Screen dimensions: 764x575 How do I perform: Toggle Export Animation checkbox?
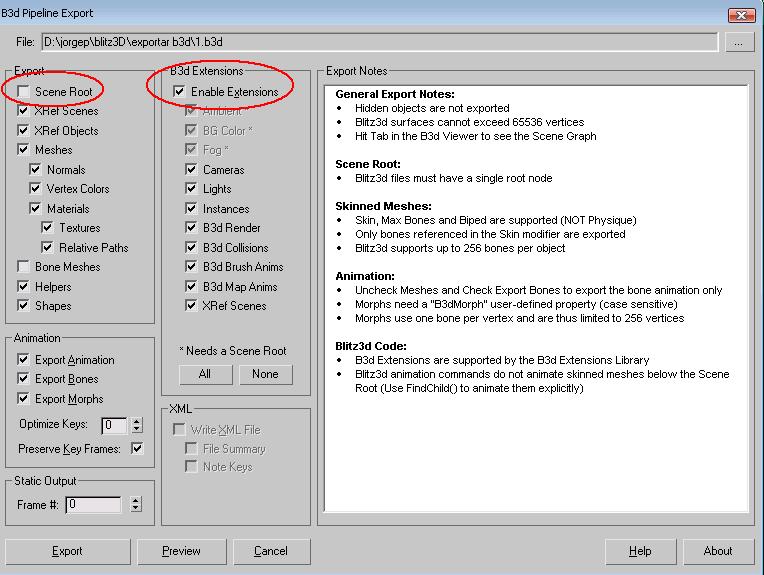(23, 360)
